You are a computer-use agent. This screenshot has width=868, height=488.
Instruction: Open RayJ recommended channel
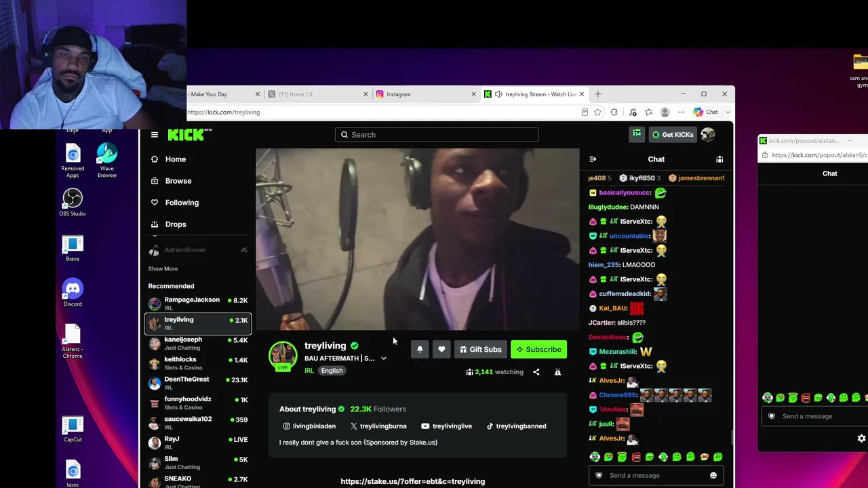click(x=197, y=443)
